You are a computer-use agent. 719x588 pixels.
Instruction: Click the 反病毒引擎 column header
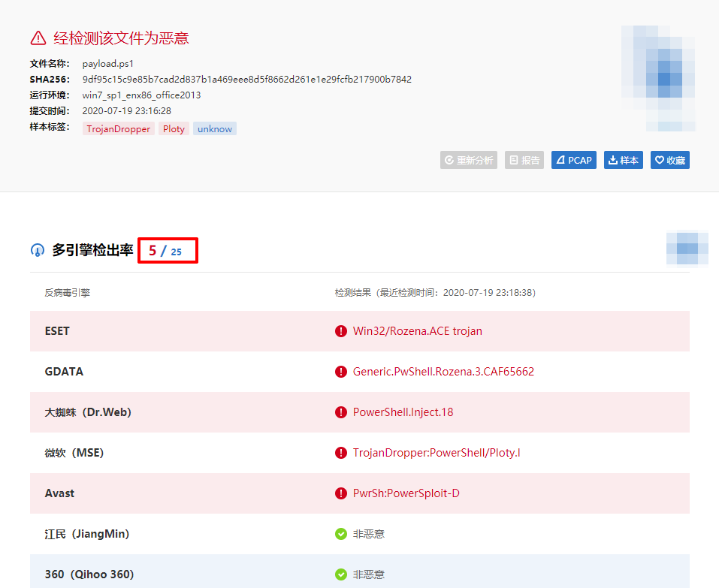(x=68, y=293)
